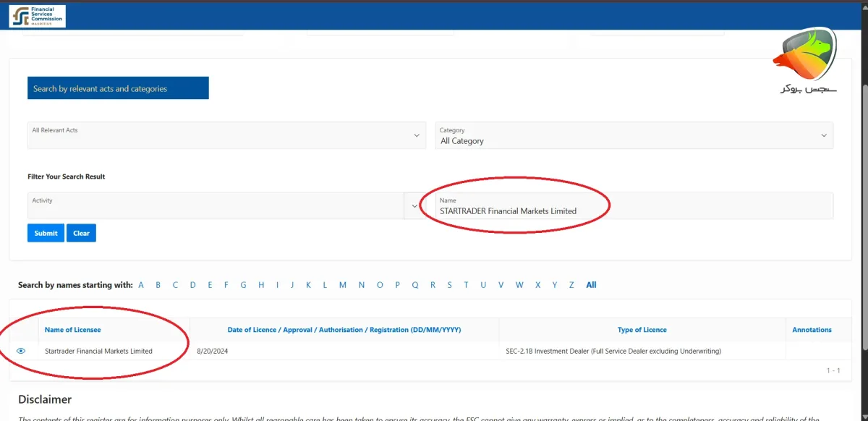Filter names starting with L
This screenshot has height=421, width=868.
click(x=325, y=285)
